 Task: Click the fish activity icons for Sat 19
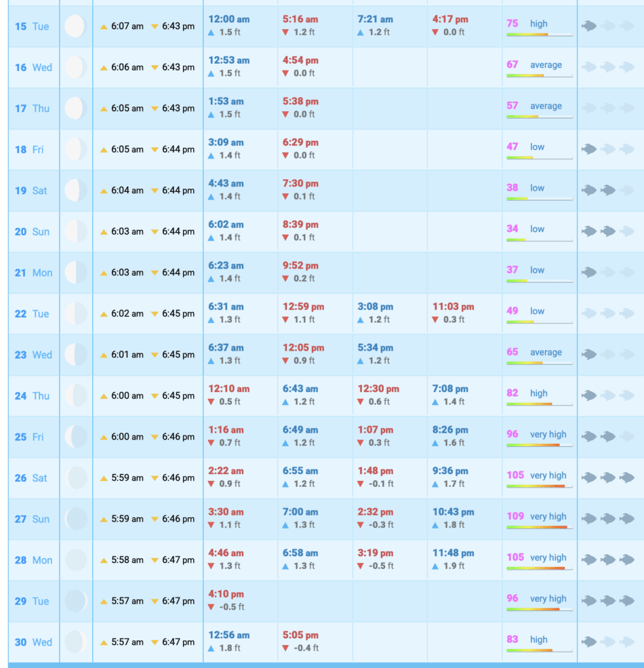click(607, 190)
